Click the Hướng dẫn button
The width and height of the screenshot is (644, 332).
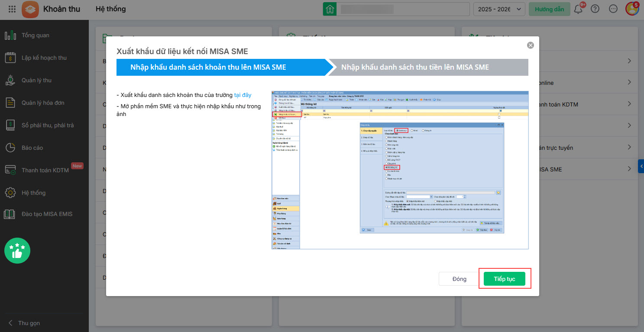pyautogui.click(x=549, y=9)
